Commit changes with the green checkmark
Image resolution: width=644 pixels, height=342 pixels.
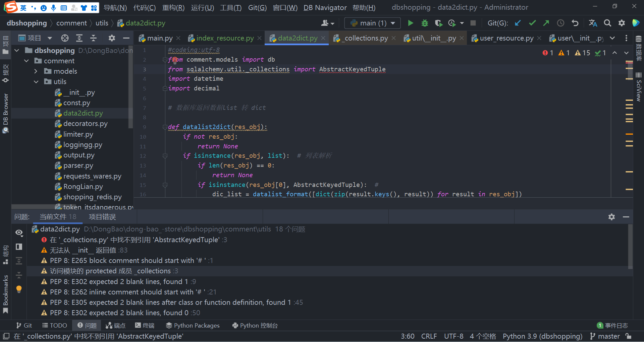532,23
